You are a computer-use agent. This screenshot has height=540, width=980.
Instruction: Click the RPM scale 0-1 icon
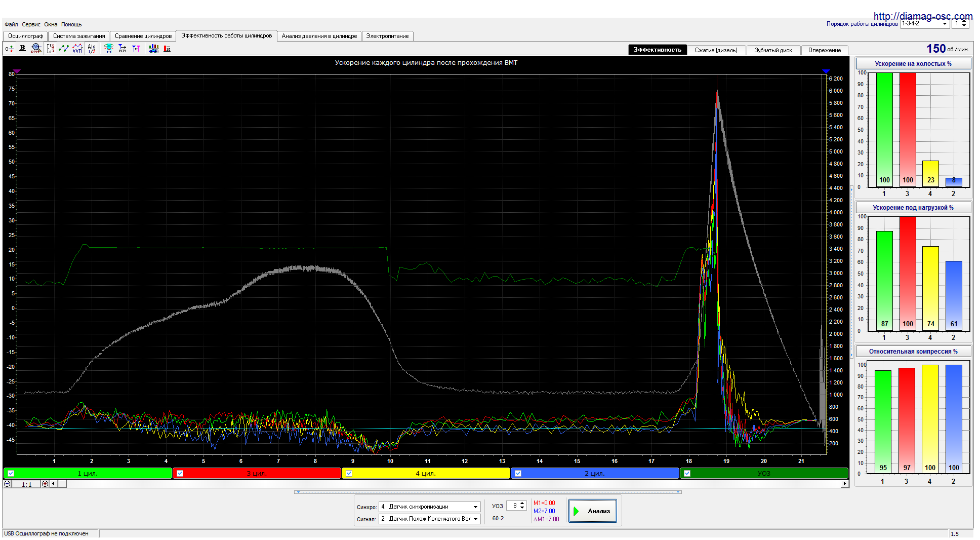click(x=51, y=49)
